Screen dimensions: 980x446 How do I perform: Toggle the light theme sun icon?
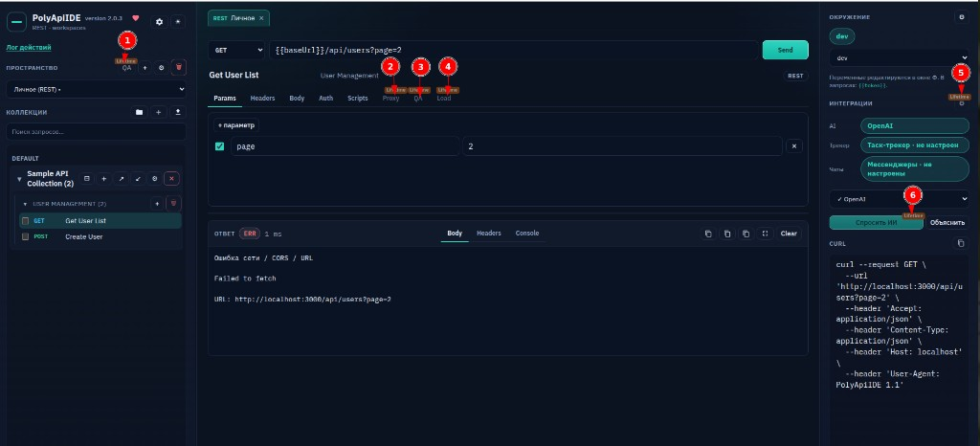(x=178, y=22)
